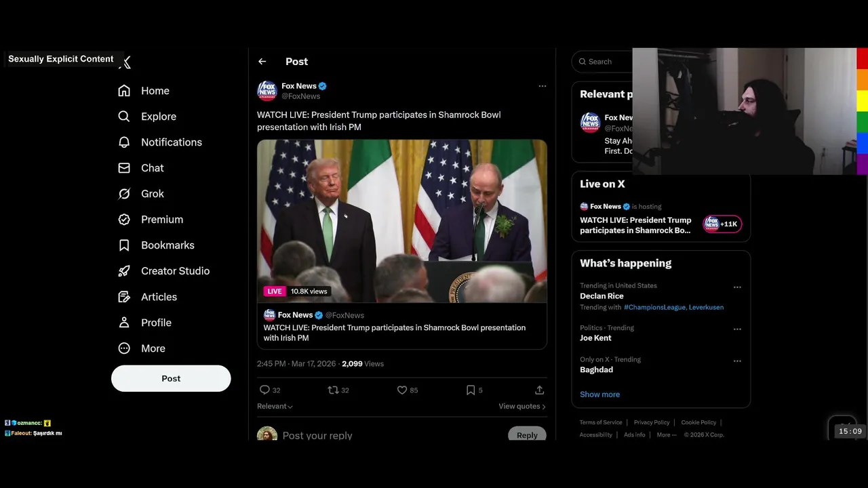The height and width of the screenshot is (488, 868).
Task: Go to Bookmarks in the sidebar
Action: [x=124, y=245]
